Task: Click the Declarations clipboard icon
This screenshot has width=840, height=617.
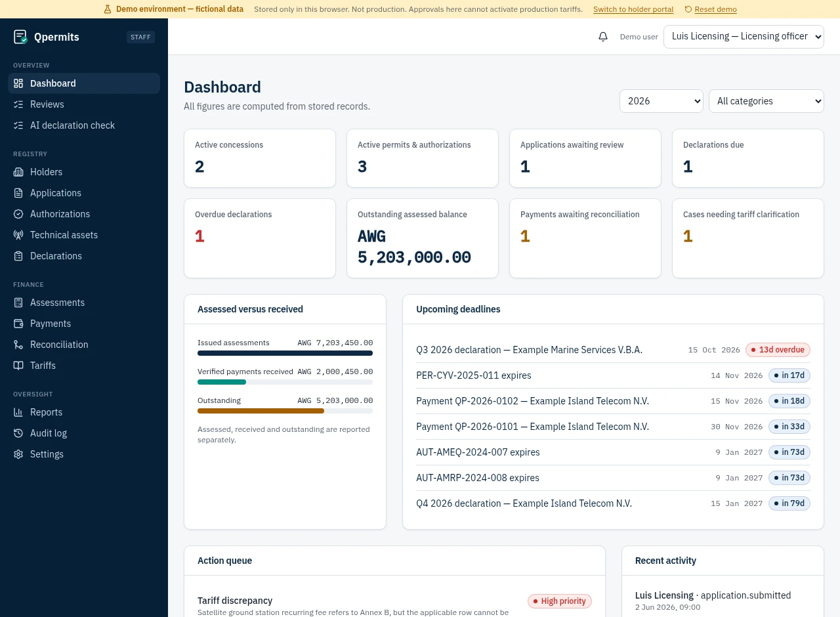Action: click(18, 256)
